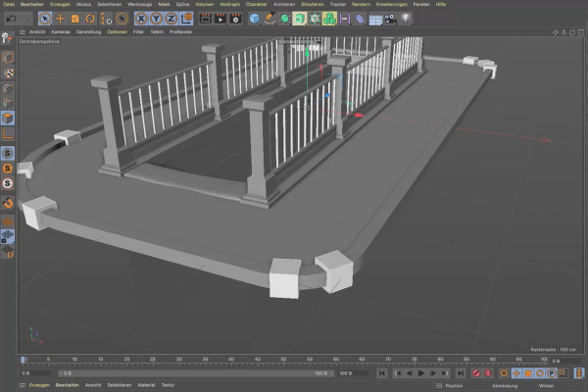Click the timeline preview range bar
588x392 pixels.
click(195, 373)
